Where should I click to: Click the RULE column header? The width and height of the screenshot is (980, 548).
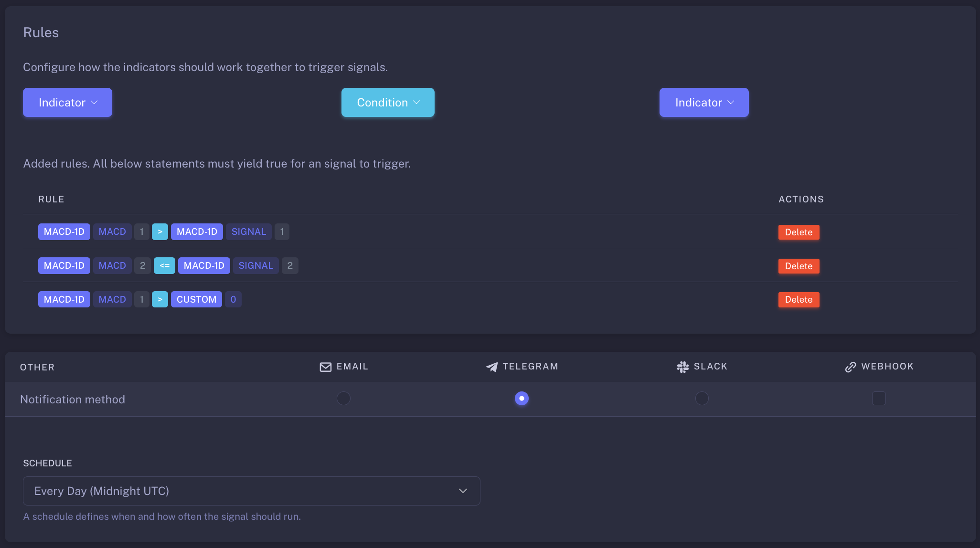pos(51,199)
